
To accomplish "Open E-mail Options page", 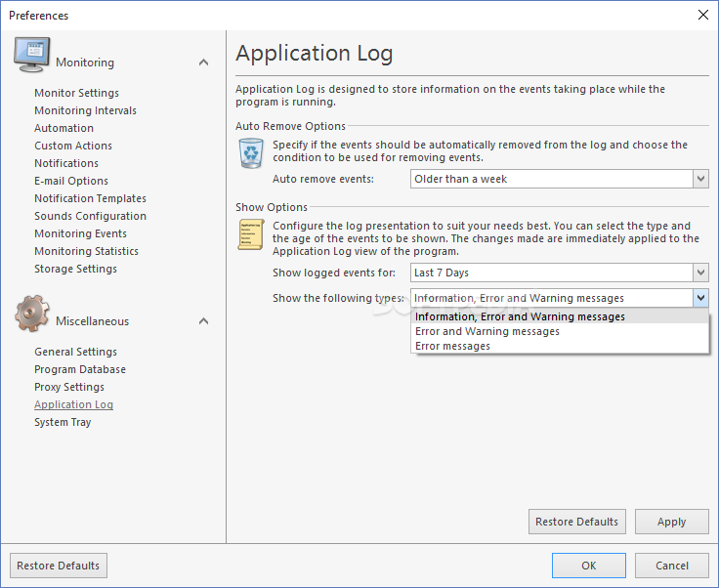I will (x=71, y=181).
